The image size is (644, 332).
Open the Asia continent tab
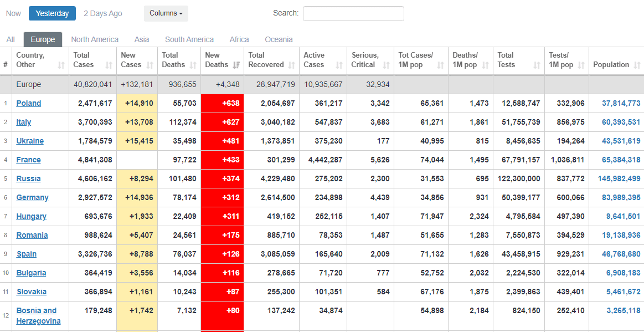[142, 39]
